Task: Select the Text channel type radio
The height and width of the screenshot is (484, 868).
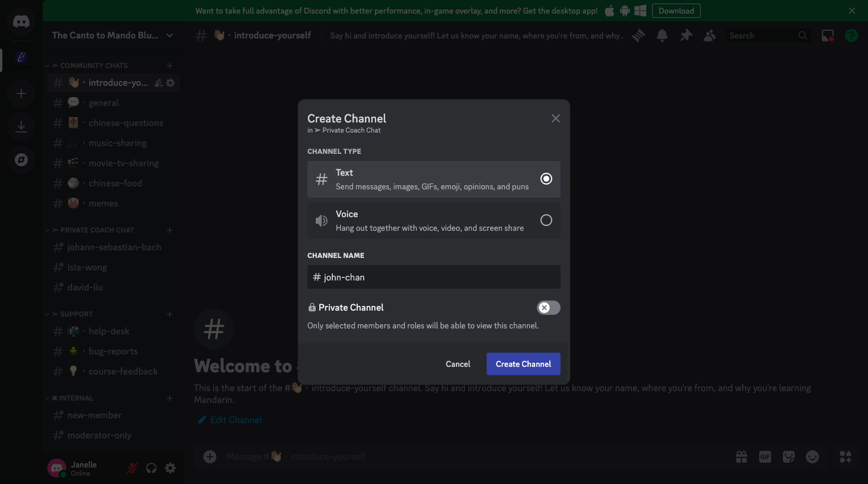Action: [546, 179]
